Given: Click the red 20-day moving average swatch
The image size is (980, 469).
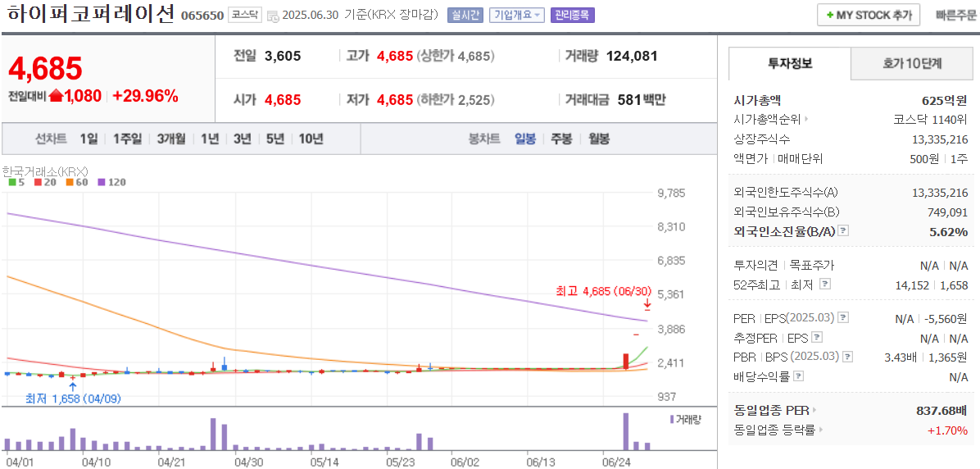Looking at the screenshot, I should tap(38, 183).
